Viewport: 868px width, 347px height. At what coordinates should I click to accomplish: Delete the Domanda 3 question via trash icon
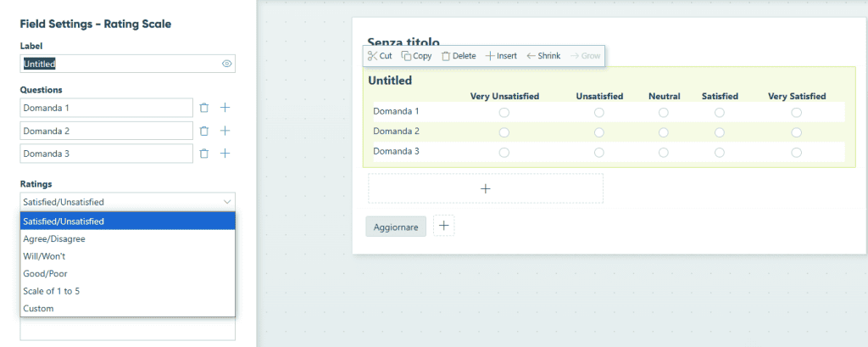pyautogui.click(x=203, y=154)
